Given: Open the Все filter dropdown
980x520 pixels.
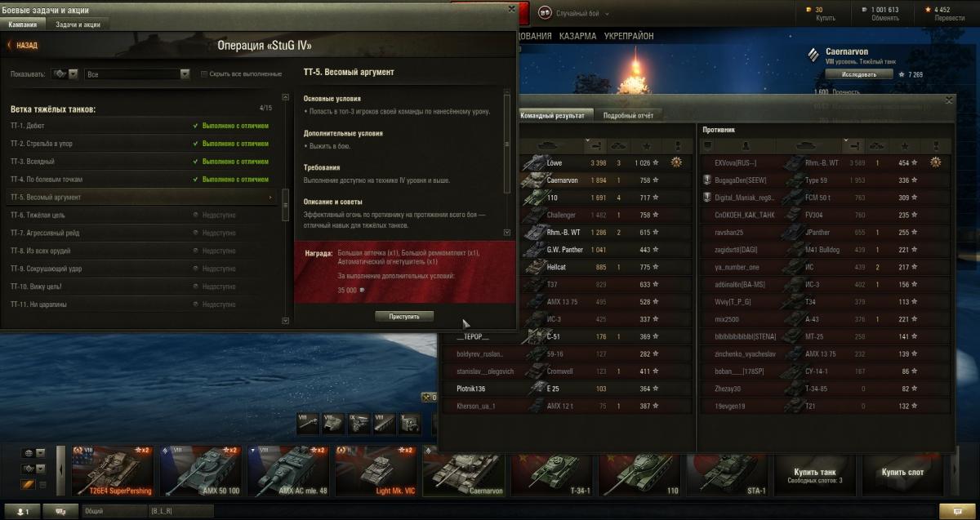Looking at the screenshot, I should [x=137, y=74].
